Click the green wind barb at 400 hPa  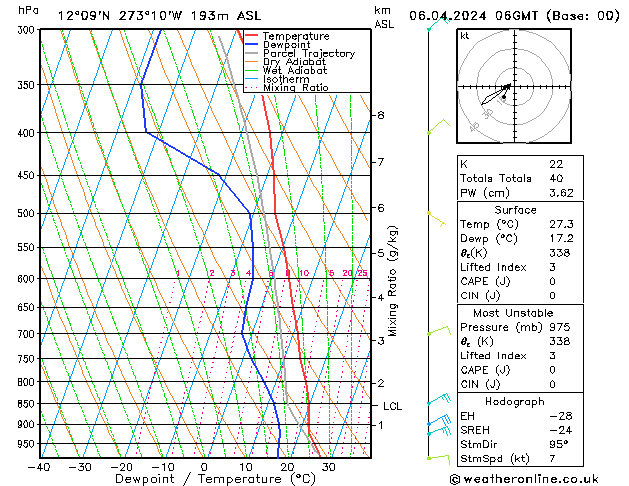point(438,126)
